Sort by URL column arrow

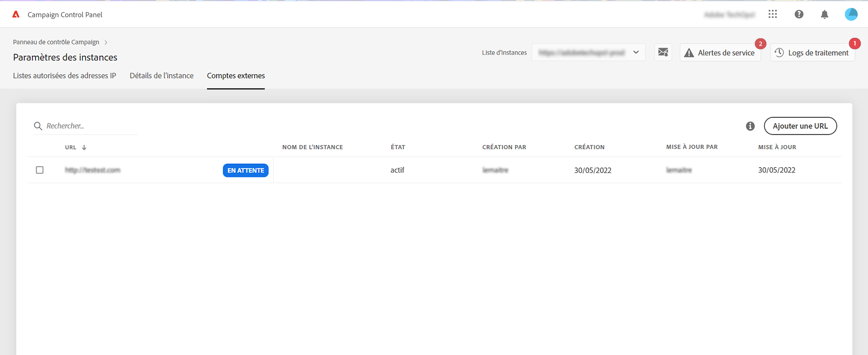pos(84,147)
